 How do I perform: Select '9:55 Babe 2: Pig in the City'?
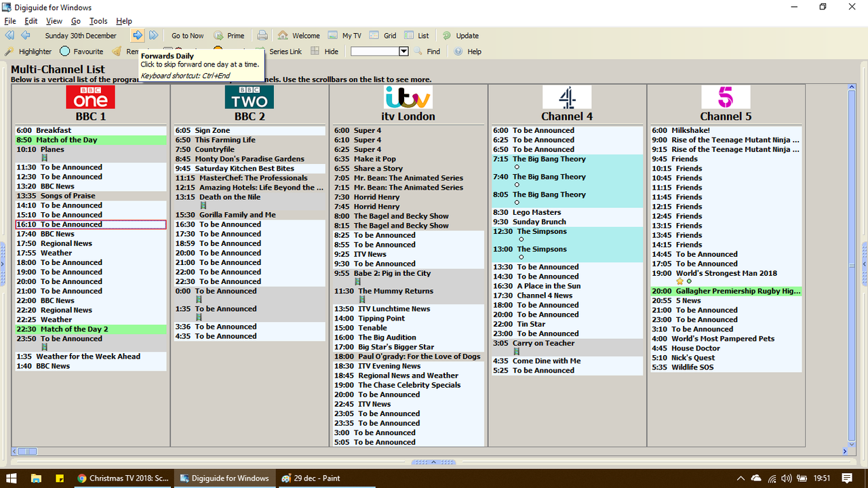[x=408, y=277]
